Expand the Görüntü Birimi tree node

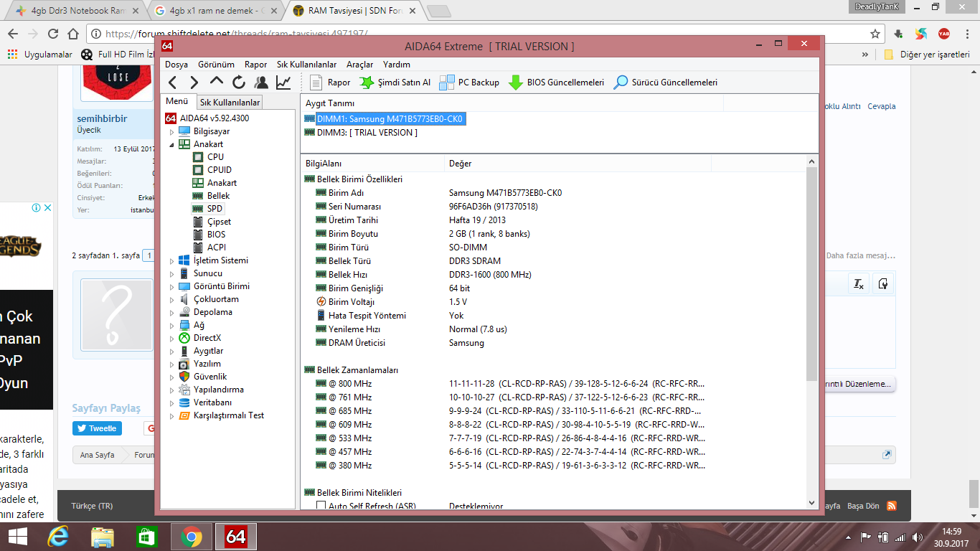171,287
